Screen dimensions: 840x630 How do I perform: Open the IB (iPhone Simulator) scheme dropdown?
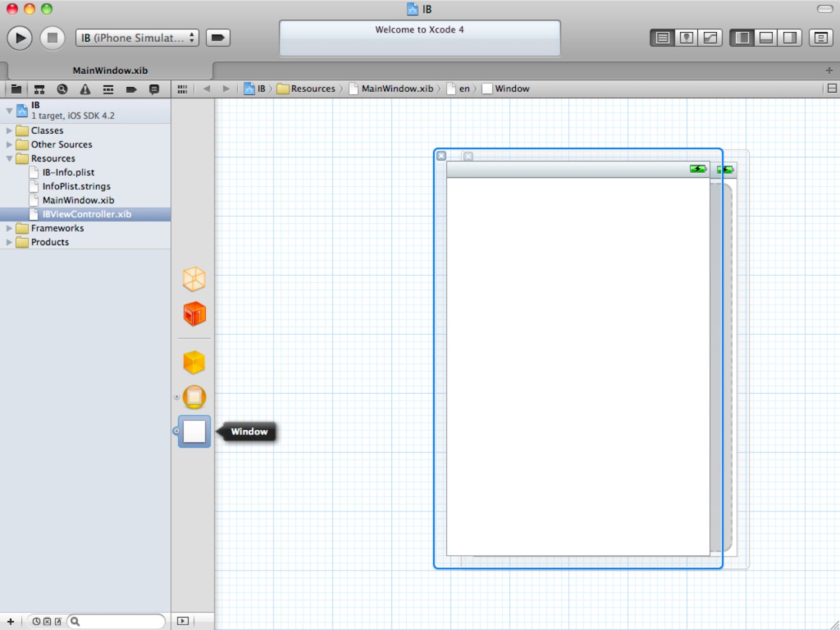click(x=137, y=38)
